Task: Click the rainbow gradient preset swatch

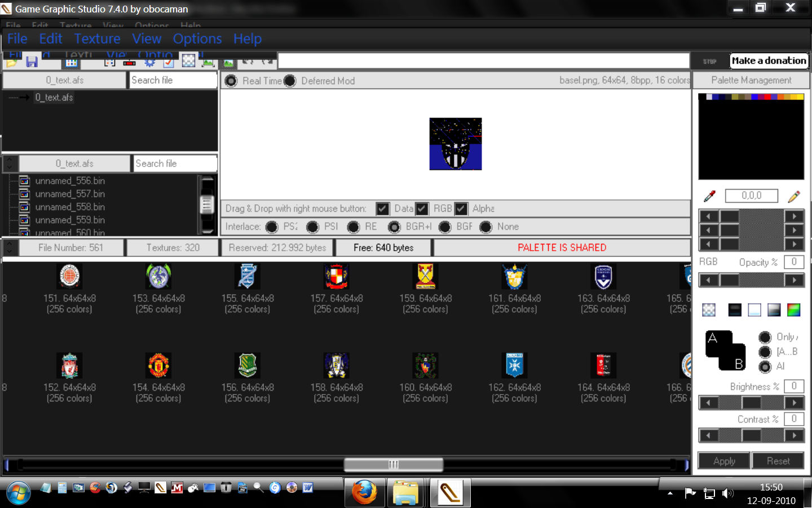Action: point(793,310)
